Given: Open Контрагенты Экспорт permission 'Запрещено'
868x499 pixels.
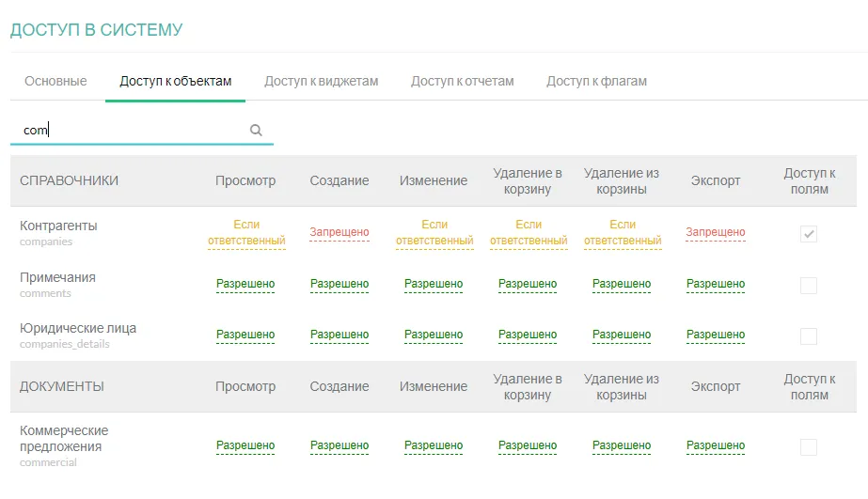Looking at the screenshot, I should 716,232.
